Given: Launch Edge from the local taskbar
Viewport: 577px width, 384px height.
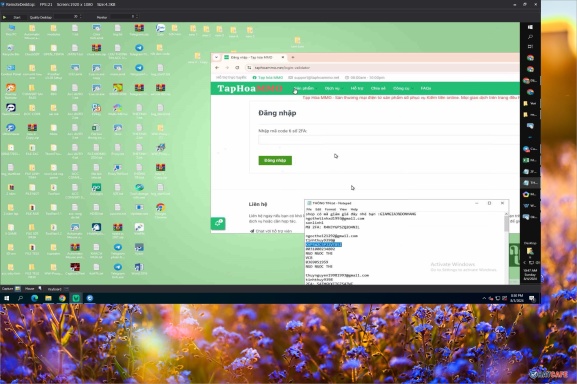Looking at the screenshot, I should pyautogui.click(x=35, y=298).
